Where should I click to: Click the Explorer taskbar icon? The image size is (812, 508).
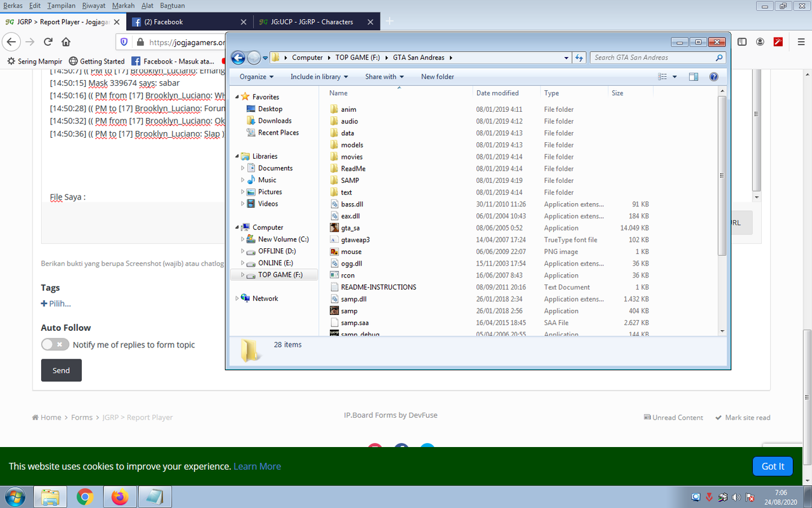click(50, 497)
